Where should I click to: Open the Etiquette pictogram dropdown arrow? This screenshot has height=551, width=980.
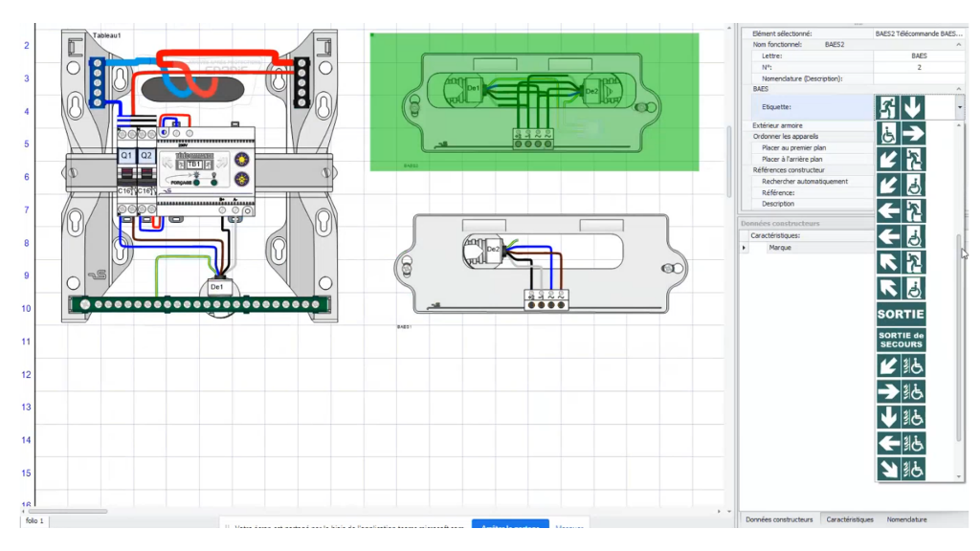tap(960, 105)
